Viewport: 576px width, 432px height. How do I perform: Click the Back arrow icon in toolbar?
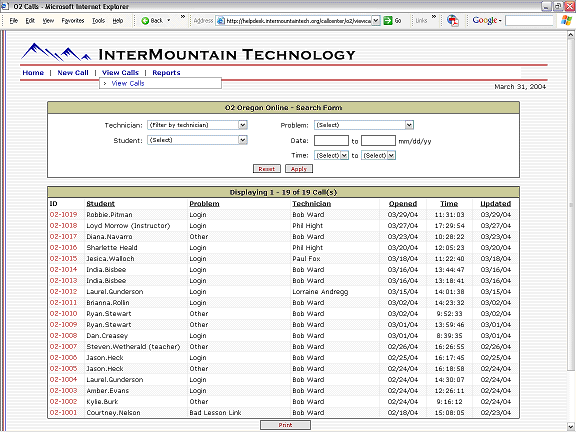click(145, 21)
